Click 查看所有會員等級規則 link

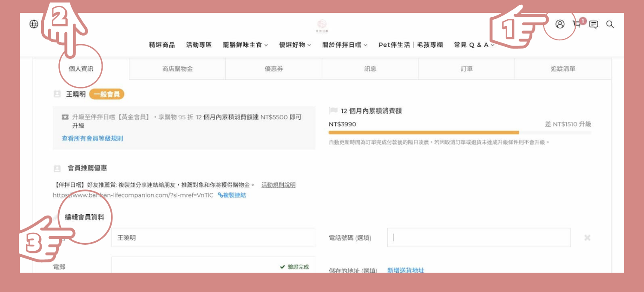(92, 138)
